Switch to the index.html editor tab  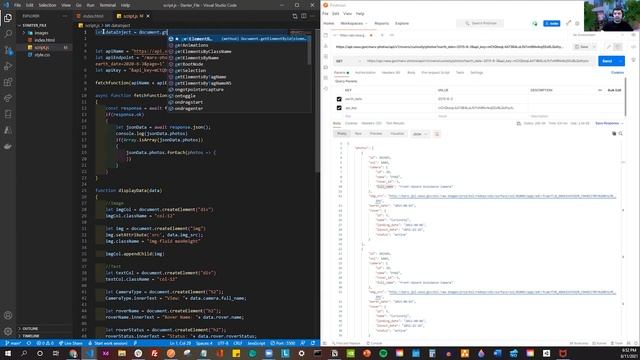[x=93, y=16]
